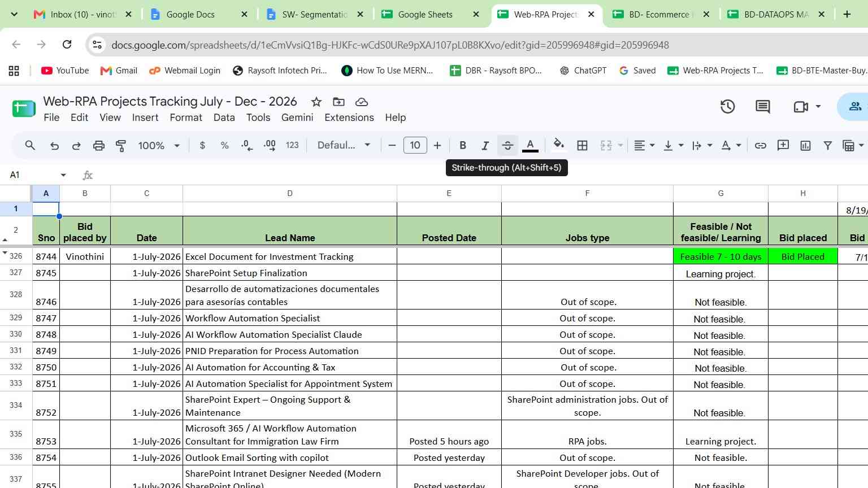Open the fill color picker

pyautogui.click(x=558, y=145)
